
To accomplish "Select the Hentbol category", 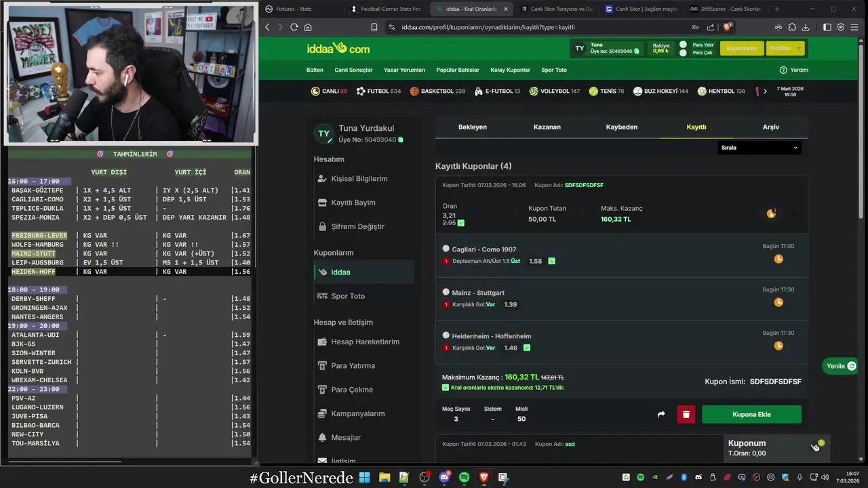I will click(721, 91).
